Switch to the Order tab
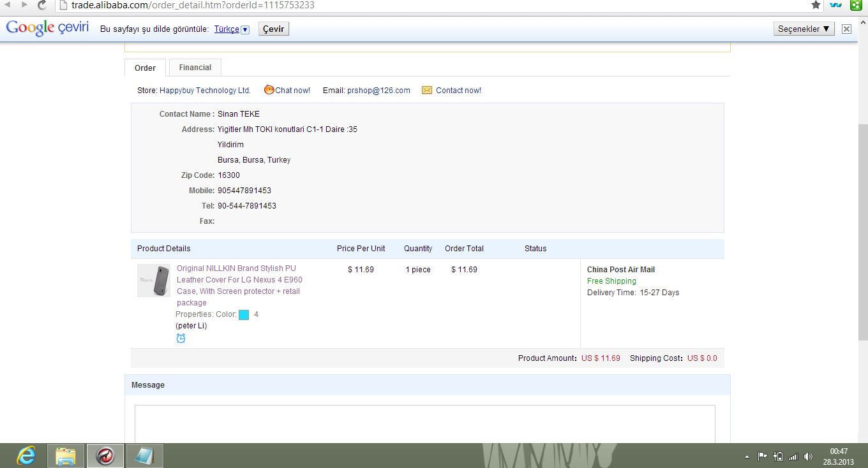 click(145, 68)
